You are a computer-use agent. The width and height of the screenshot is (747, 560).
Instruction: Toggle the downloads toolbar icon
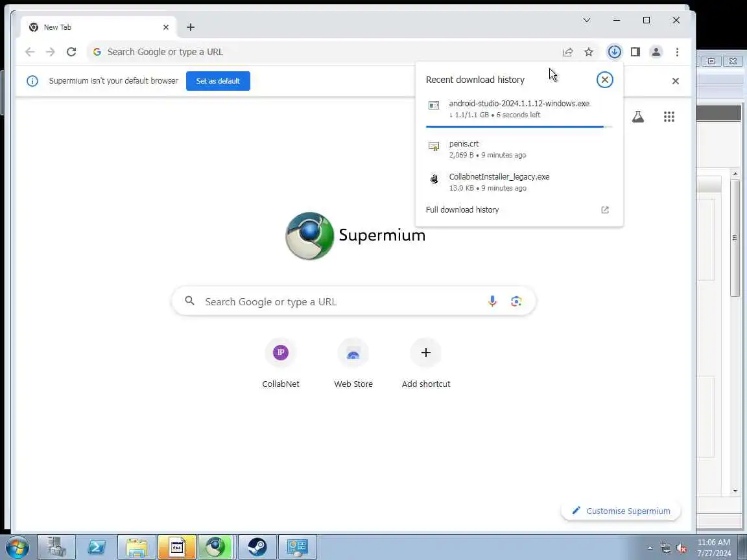point(615,52)
